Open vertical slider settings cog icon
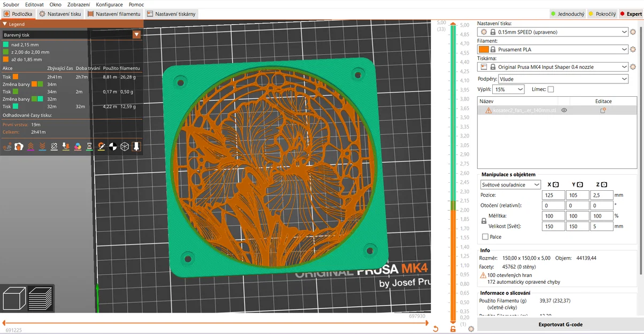The image size is (644, 334). pyautogui.click(x=471, y=329)
